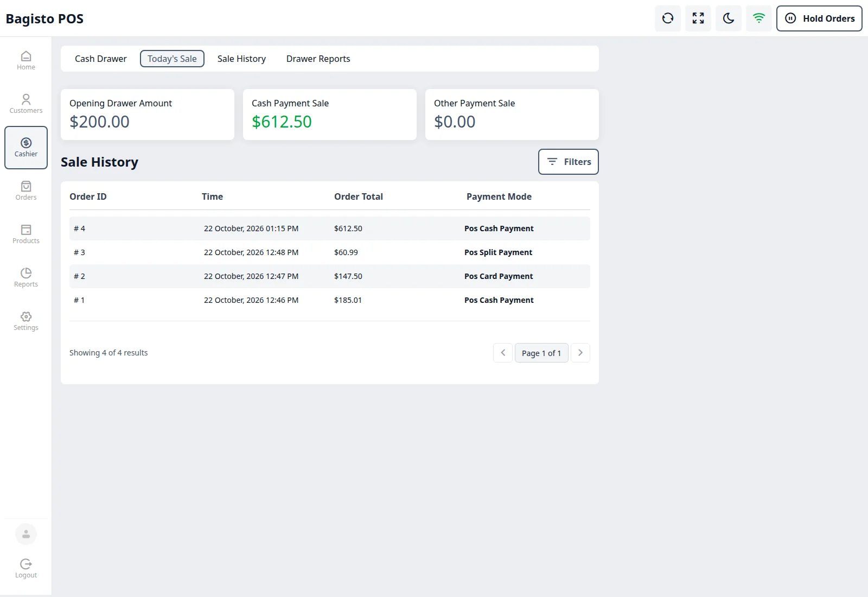Toggle dark mode moon icon
The image size is (868, 597).
point(729,18)
